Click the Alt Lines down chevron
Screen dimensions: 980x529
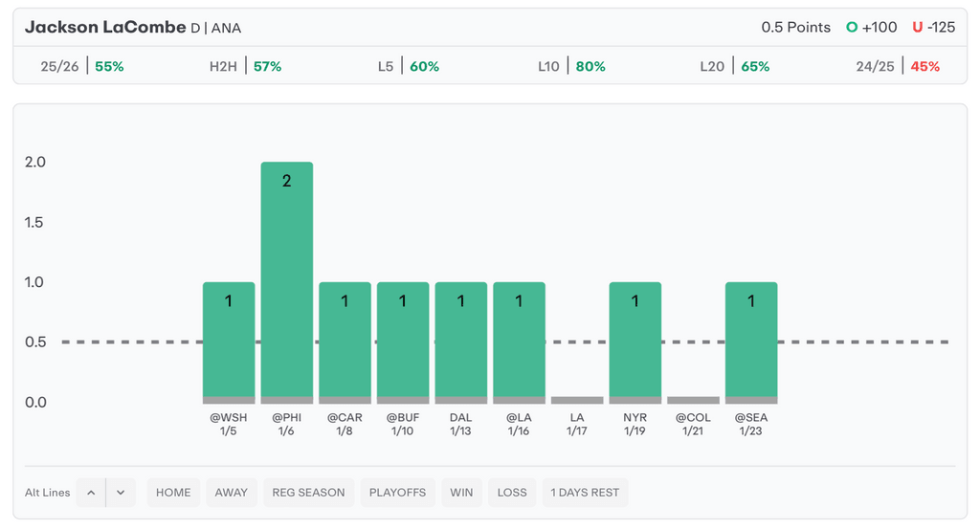(x=121, y=493)
